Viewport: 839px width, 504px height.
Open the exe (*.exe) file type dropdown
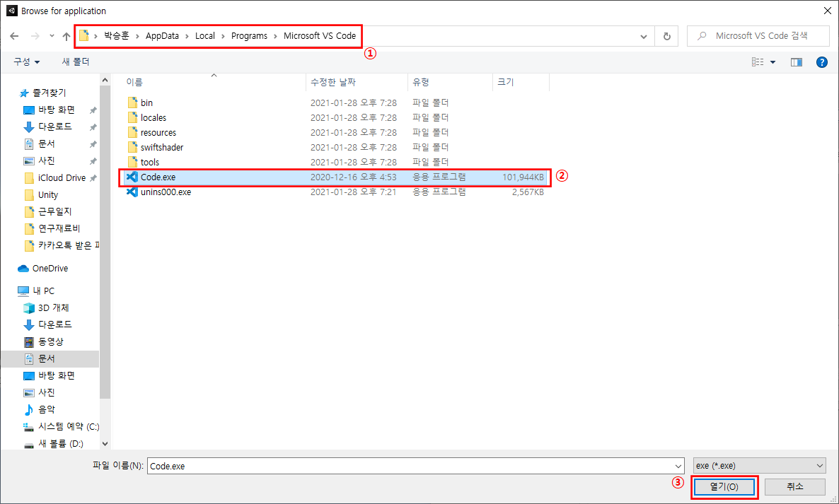click(759, 466)
